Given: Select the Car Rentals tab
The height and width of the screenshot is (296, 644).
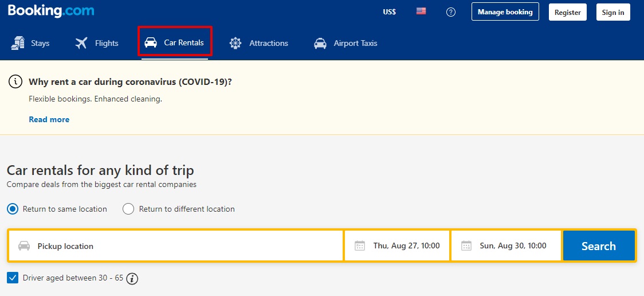Looking at the screenshot, I should tap(175, 42).
